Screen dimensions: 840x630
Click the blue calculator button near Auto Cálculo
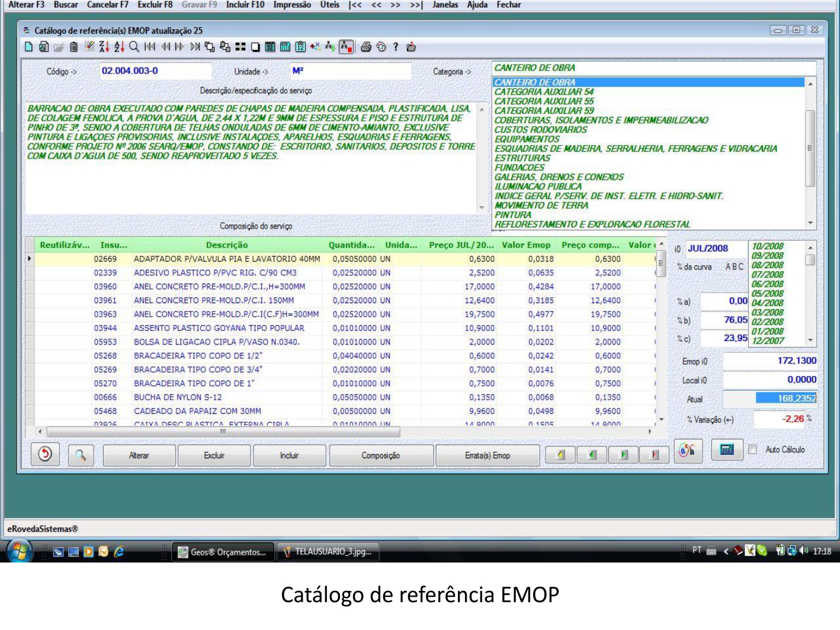point(727,450)
